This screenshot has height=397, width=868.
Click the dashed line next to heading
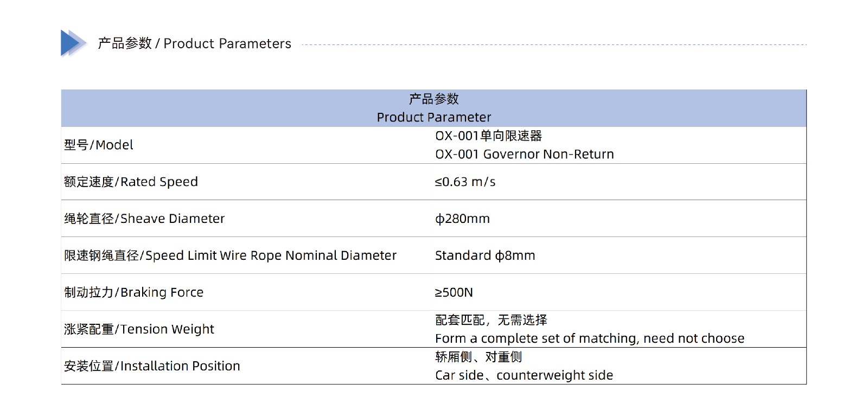coord(554,44)
